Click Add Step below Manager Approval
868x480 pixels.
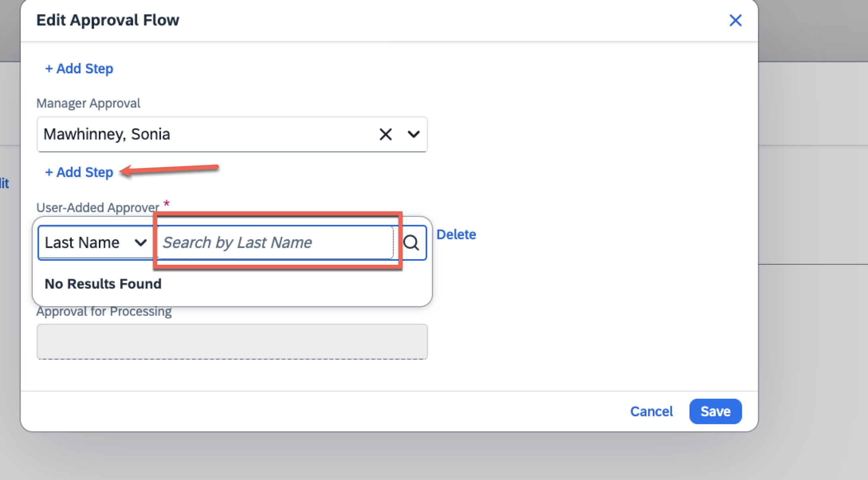[x=79, y=172]
